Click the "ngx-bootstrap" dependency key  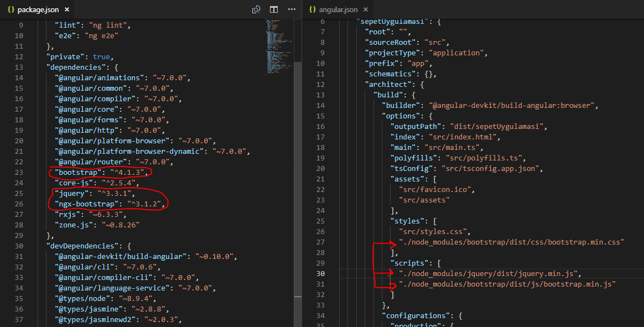point(87,204)
